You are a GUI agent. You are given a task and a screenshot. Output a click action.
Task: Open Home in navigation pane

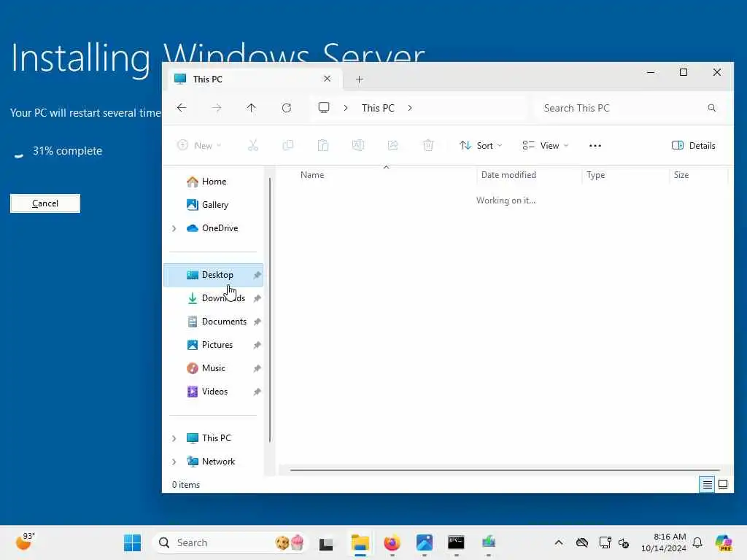214,182
